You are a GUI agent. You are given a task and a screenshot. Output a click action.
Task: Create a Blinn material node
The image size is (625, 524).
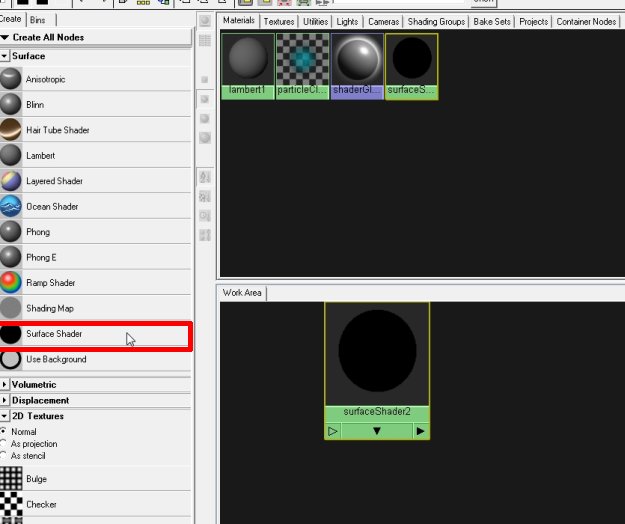tap(96, 104)
